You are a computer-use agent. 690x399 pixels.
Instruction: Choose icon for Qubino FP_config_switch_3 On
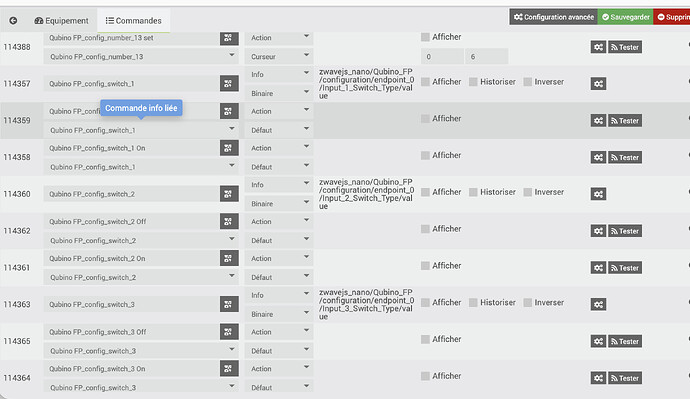[x=229, y=369]
